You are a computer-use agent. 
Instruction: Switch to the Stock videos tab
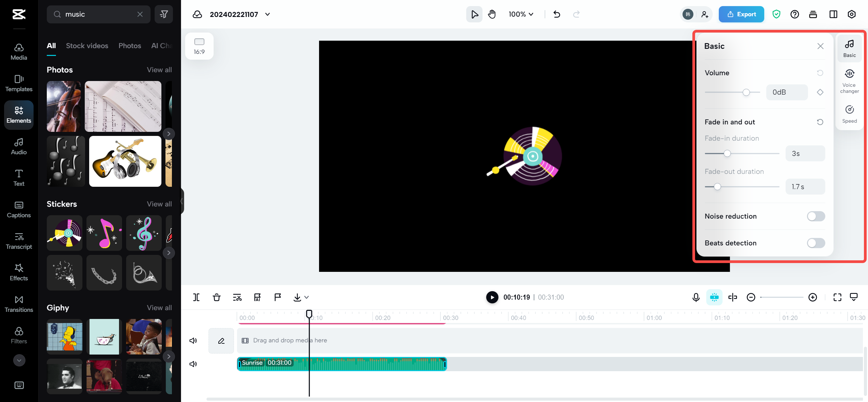tap(87, 46)
